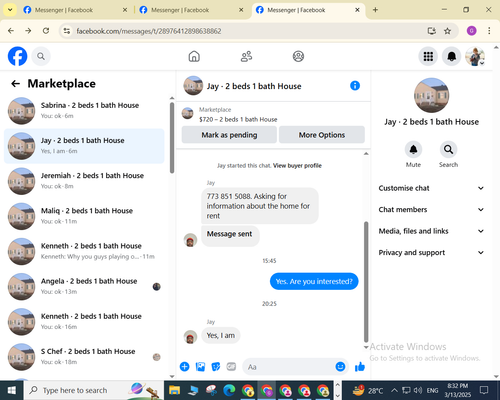500x400 pixels.
Task: Close the active third Messenger tab
Action: (x=357, y=10)
